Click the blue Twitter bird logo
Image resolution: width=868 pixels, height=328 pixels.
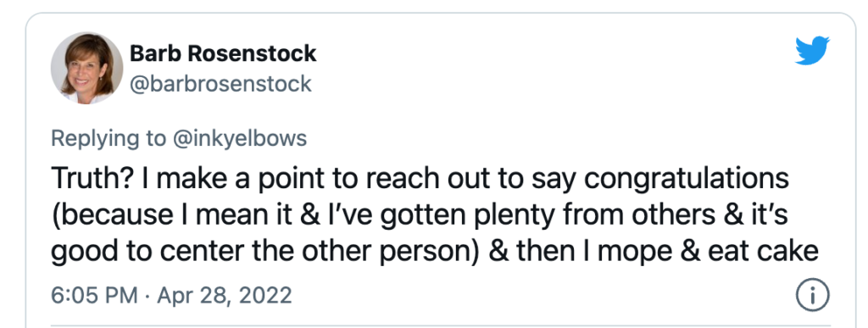812,50
